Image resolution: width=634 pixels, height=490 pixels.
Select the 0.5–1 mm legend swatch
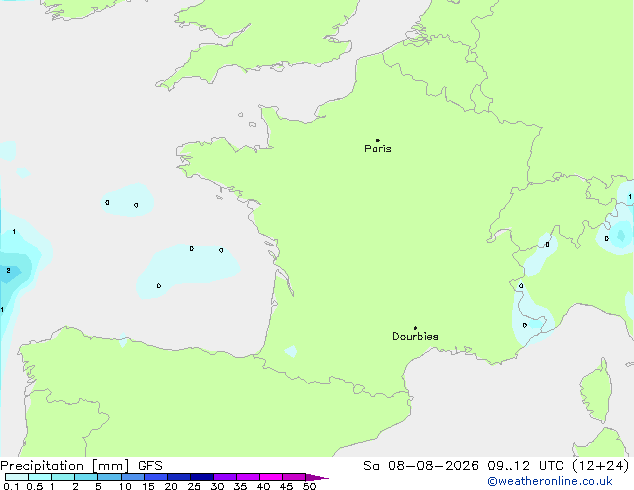(40, 477)
